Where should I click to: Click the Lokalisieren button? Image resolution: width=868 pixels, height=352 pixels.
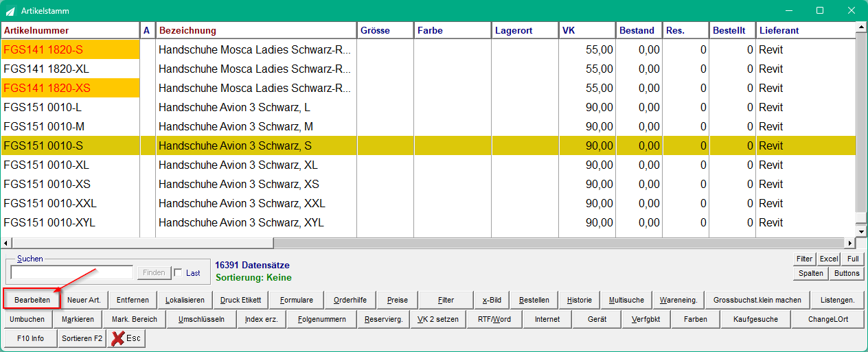[185, 300]
